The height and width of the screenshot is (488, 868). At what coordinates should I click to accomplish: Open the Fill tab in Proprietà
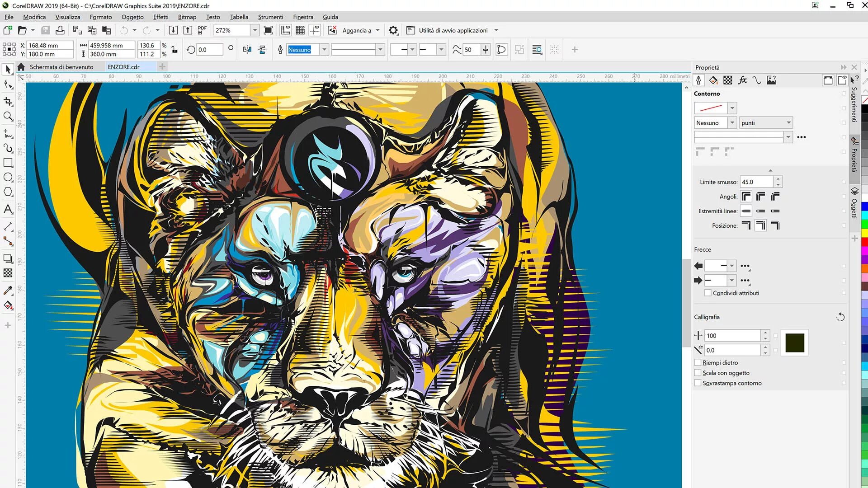click(713, 80)
